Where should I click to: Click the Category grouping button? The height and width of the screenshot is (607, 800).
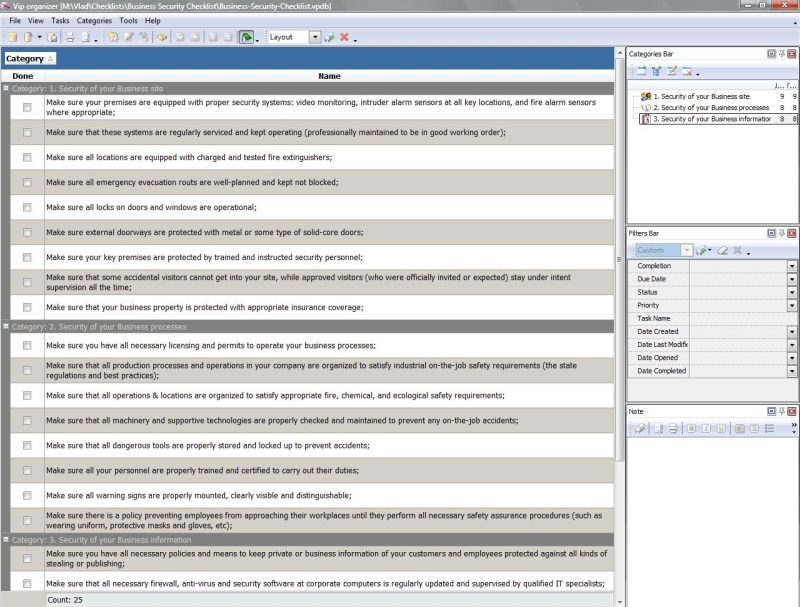[x=30, y=59]
